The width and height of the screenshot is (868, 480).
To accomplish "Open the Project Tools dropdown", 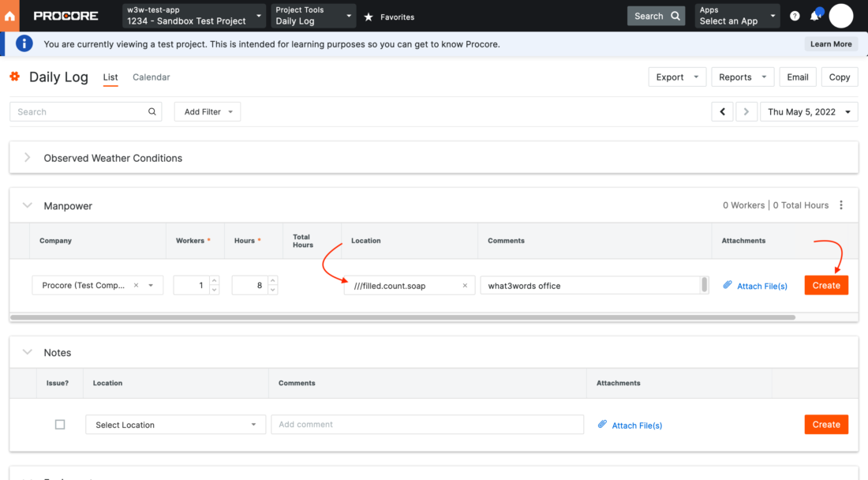I will (313, 16).
